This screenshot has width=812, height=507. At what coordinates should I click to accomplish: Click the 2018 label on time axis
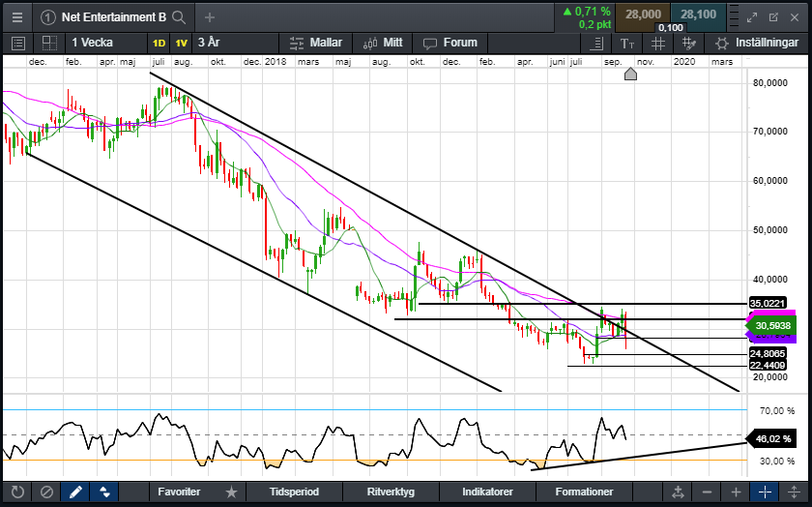point(275,62)
